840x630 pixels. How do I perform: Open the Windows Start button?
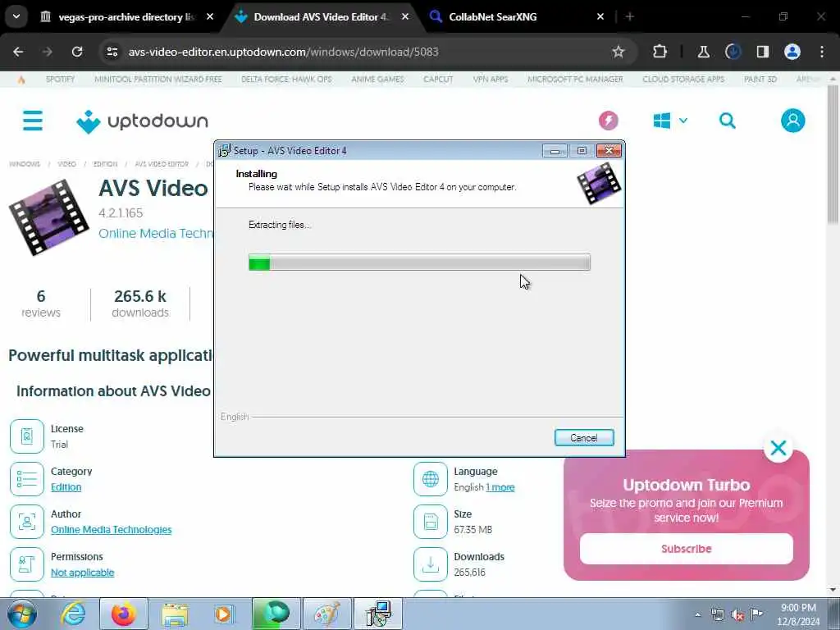pos(22,614)
